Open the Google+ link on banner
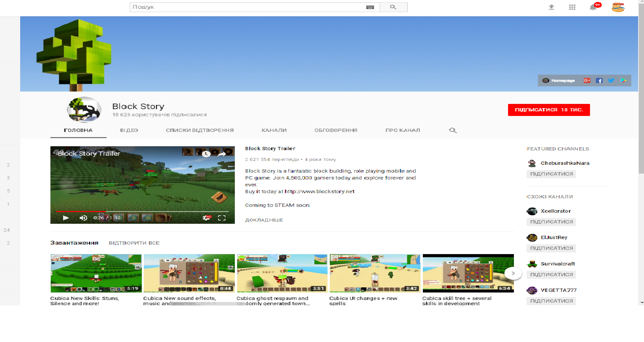This screenshot has height=342, width=644. [587, 80]
